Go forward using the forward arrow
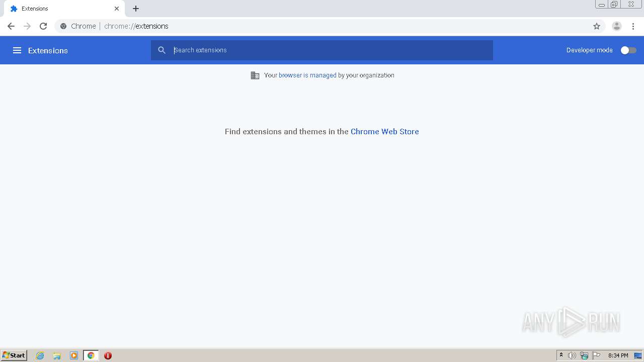The image size is (644, 362). point(27,26)
